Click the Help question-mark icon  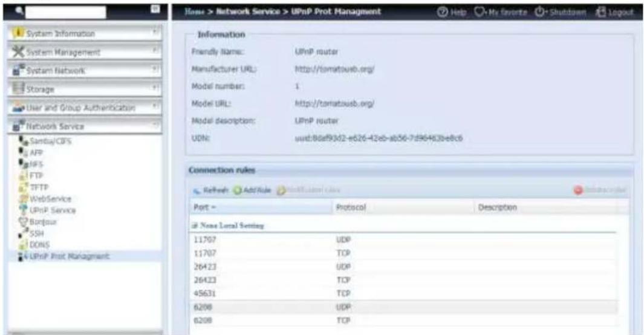coord(443,12)
